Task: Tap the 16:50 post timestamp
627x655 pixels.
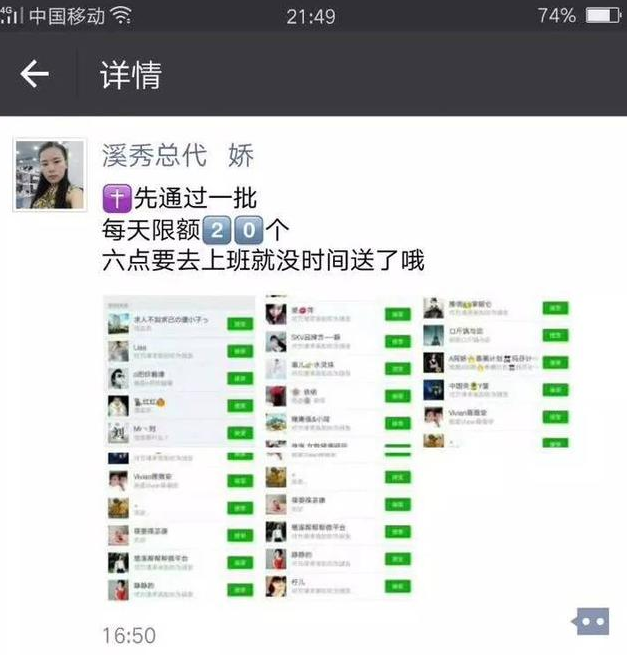Action: pyautogui.click(x=129, y=635)
